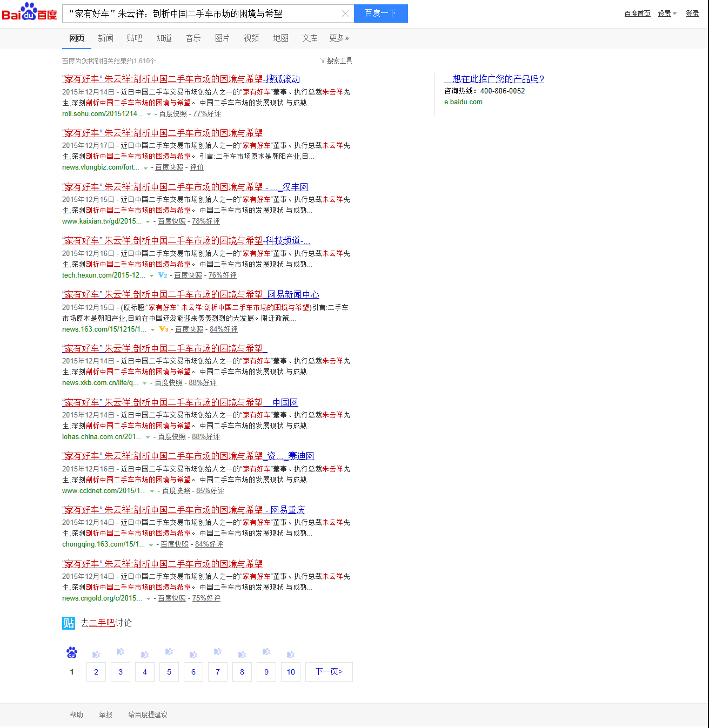Open 给百度提建议 footer link
709x728 pixels.
coord(148,715)
